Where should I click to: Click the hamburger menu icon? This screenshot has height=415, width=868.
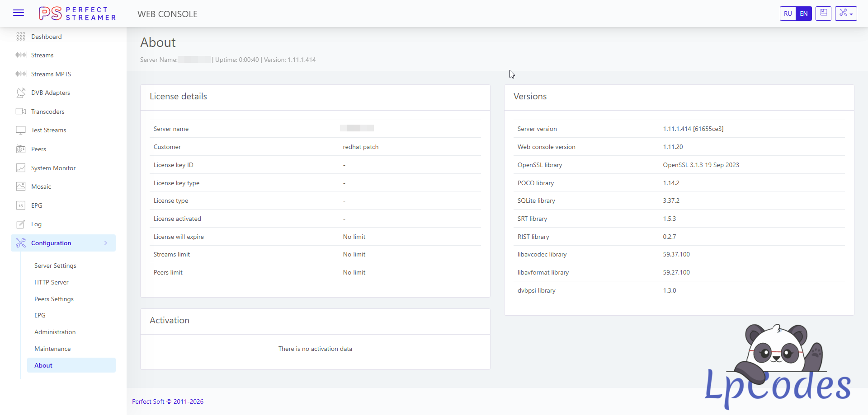(19, 13)
